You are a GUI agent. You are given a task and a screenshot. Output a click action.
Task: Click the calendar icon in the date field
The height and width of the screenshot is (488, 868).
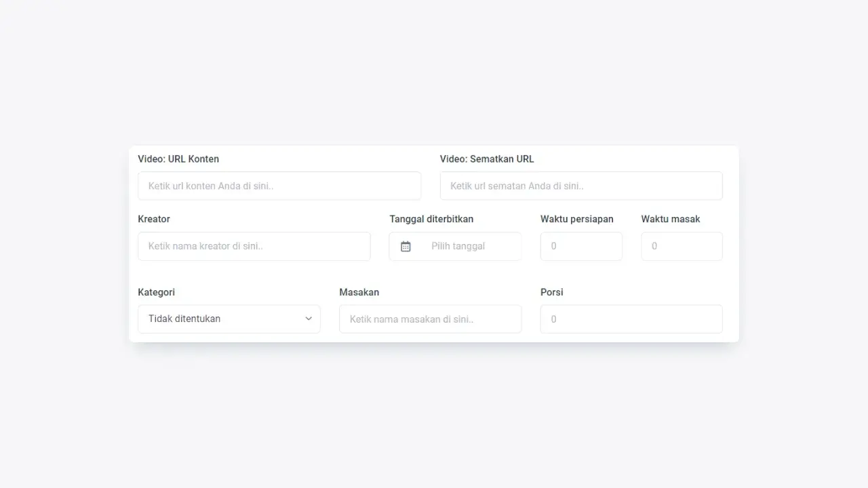click(406, 247)
